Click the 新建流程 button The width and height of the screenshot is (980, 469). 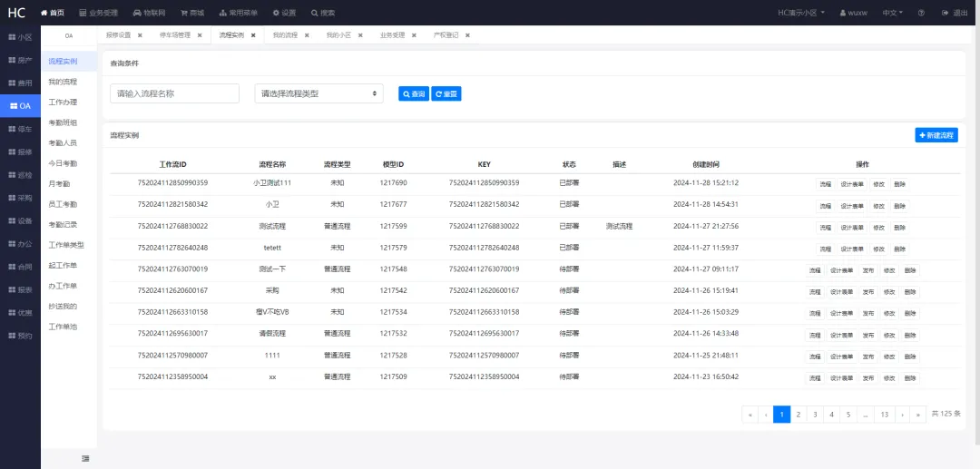point(936,135)
